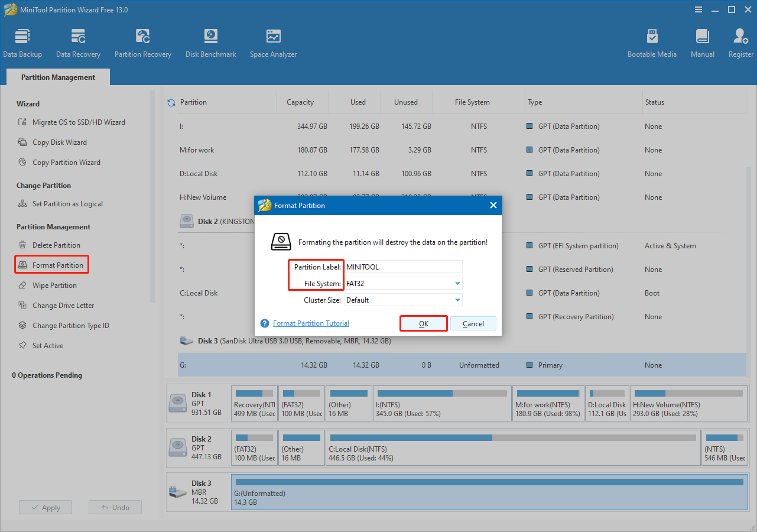Click the Register icon
Image resolution: width=757 pixels, height=532 pixels.
[740, 41]
